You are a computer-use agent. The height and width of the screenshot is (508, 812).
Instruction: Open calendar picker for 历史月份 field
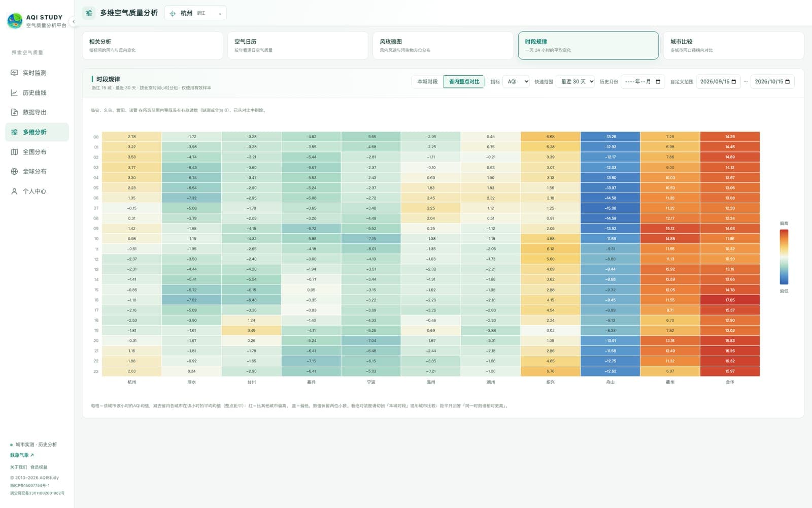(x=658, y=82)
